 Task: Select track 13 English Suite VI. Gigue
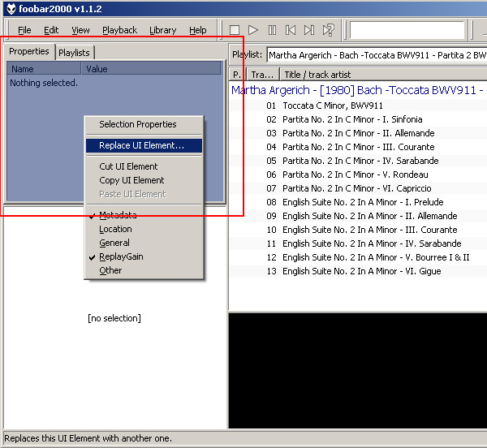(x=358, y=271)
